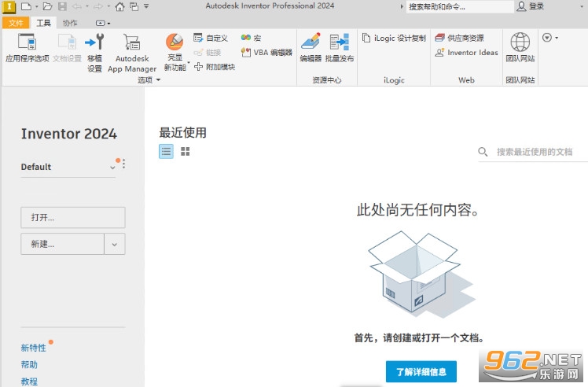This screenshot has width=588, height=387.
Task: Click the arrow left of the help search
Action: [402, 6]
